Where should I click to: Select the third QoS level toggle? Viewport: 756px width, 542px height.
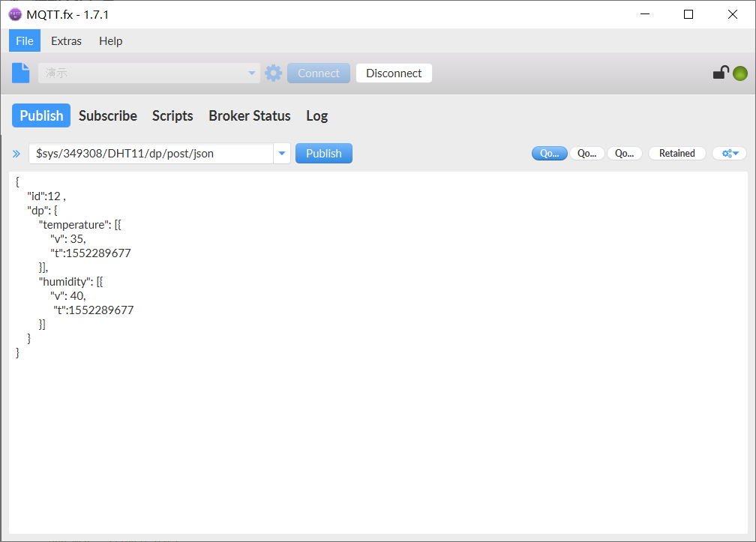pos(624,153)
